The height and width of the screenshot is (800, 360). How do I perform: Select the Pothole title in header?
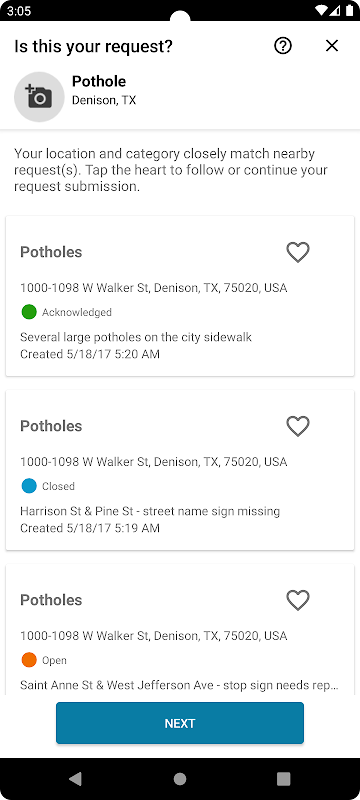pyautogui.click(x=99, y=81)
